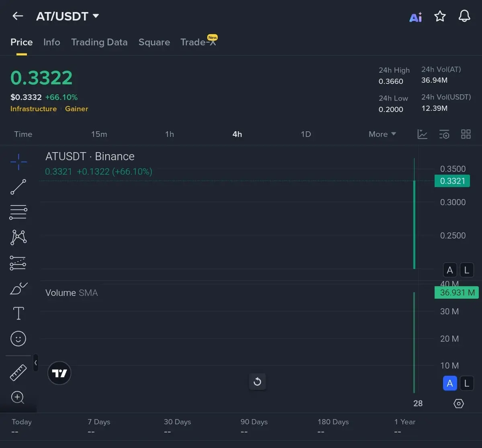Select the forecasting position tool
The image size is (482, 448).
click(18, 263)
